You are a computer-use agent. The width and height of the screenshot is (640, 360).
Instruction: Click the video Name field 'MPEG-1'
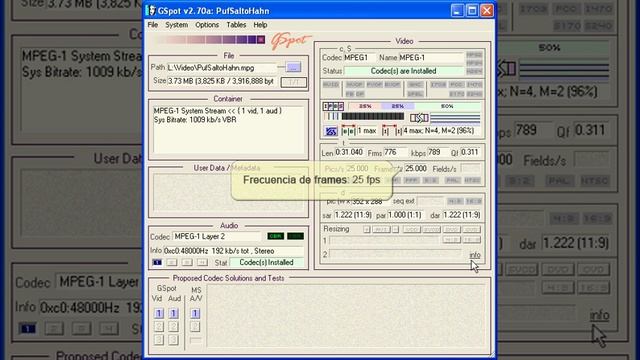point(431,58)
